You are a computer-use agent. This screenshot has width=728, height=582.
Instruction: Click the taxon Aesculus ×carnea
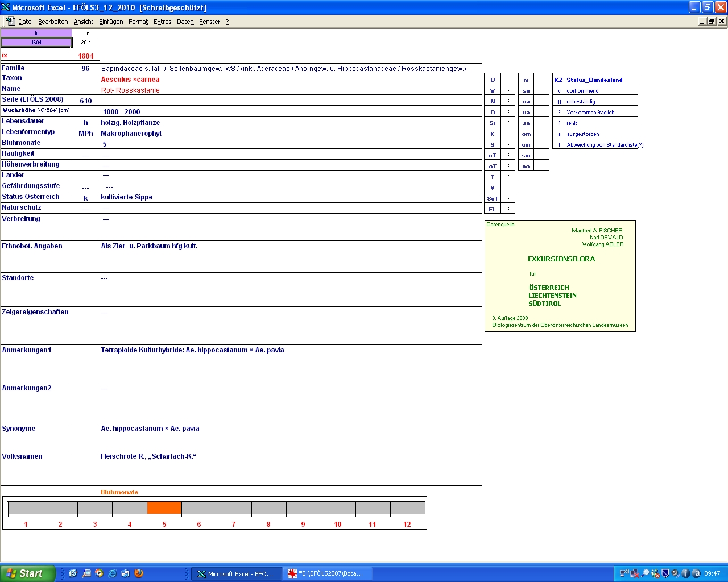point(130,80)
